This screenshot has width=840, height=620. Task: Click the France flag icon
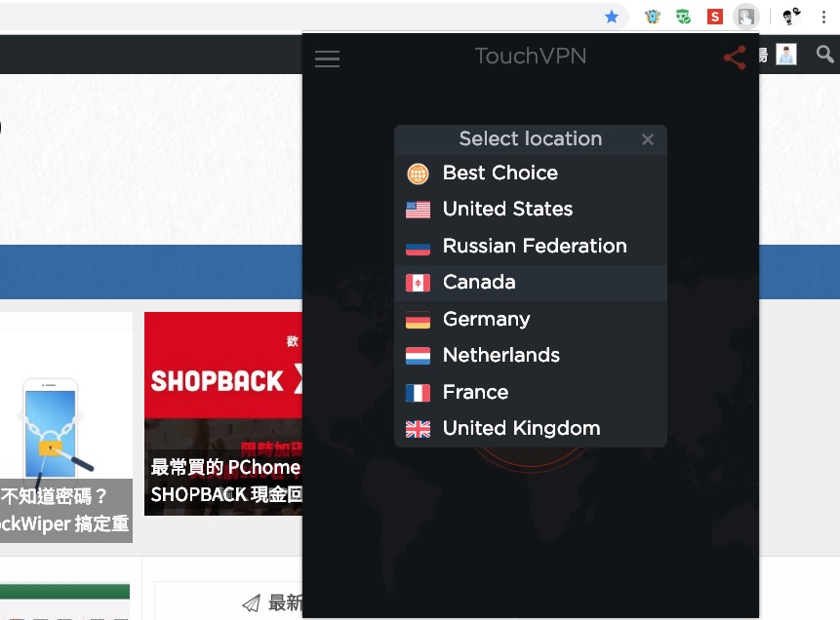(418, 393)
